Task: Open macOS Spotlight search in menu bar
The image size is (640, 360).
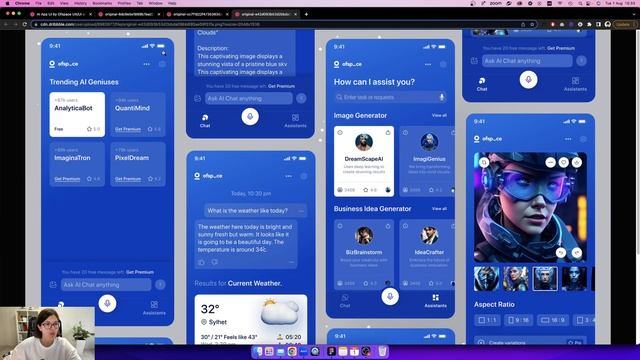Action: pos(580,3)
